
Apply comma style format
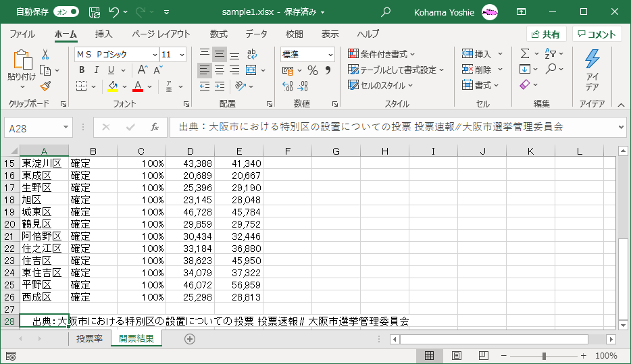tap(328, 70)
